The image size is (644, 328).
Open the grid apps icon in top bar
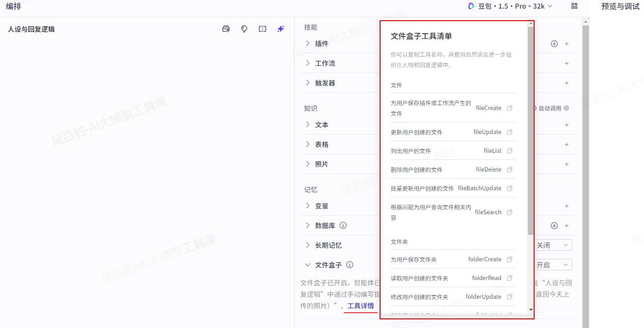(x=574, y=6)
